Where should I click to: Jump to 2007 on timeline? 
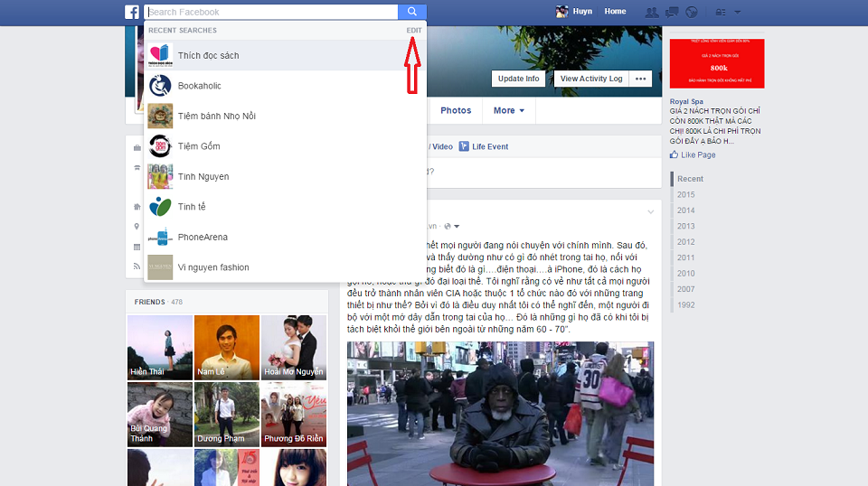(x=686, y=289)
